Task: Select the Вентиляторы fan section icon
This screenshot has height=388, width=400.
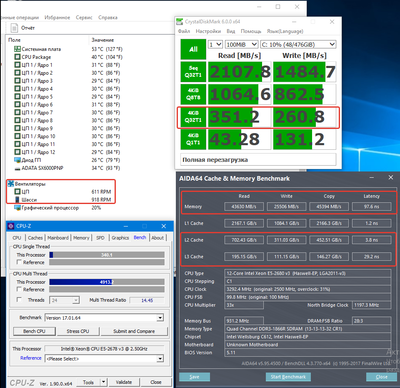Action: point(11,184)
